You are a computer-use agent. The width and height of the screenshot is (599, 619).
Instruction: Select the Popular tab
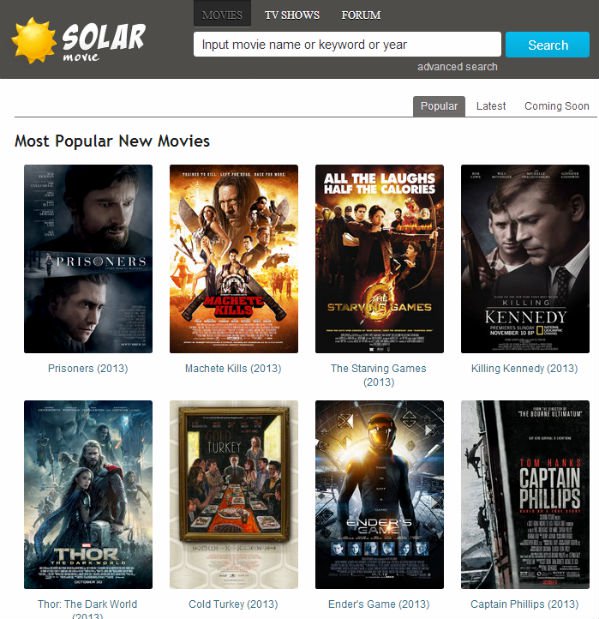(439, 106)
